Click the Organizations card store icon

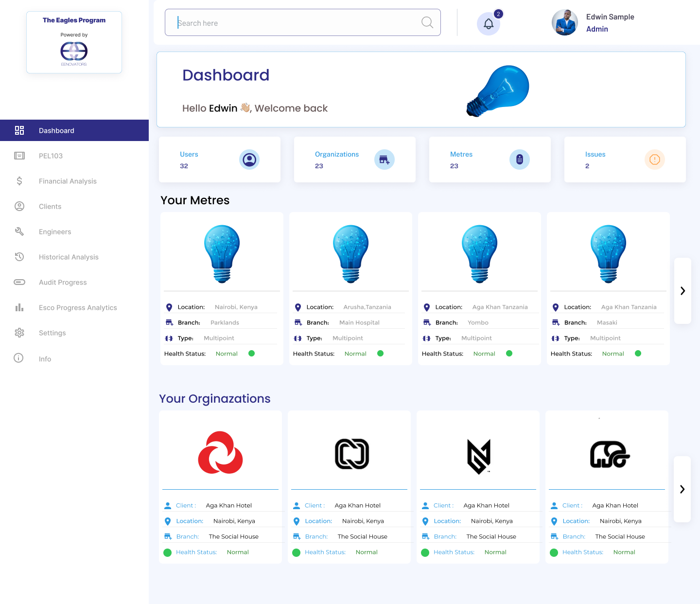[385, 160]
